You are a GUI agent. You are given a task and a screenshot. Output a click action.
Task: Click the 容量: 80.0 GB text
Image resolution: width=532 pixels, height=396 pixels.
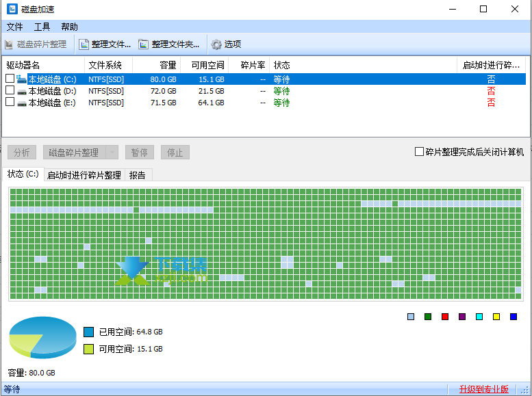click(x=31, y=373)
